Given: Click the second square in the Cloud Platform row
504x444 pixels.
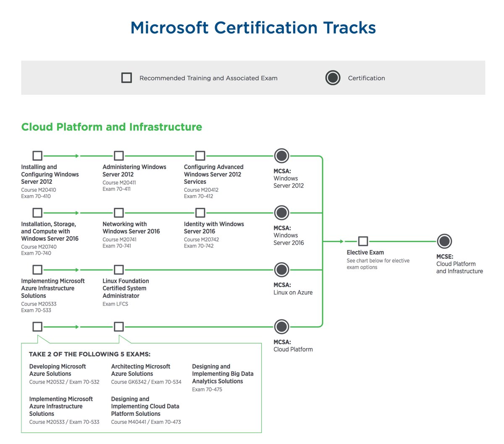Looking at the screenshot, I should pos(119,326).
